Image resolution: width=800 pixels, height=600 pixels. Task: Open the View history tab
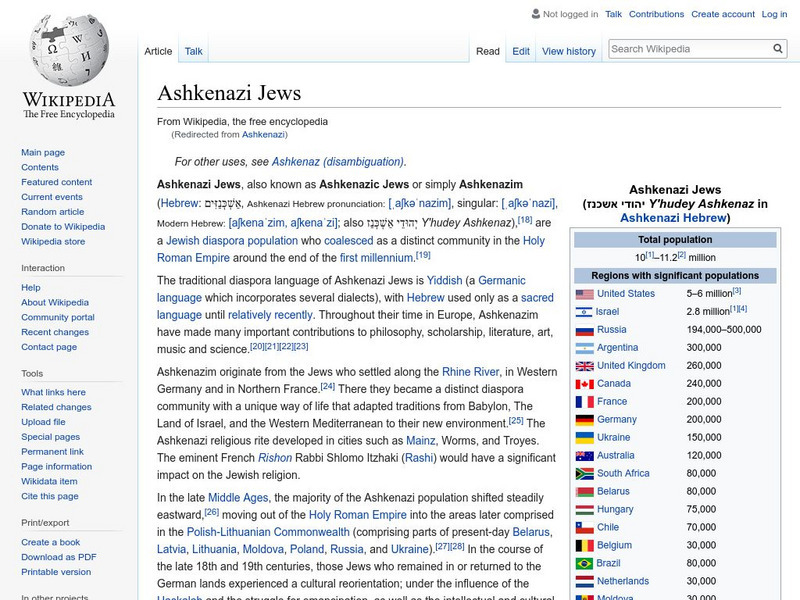pyautogui.click(x=568, y=51)
